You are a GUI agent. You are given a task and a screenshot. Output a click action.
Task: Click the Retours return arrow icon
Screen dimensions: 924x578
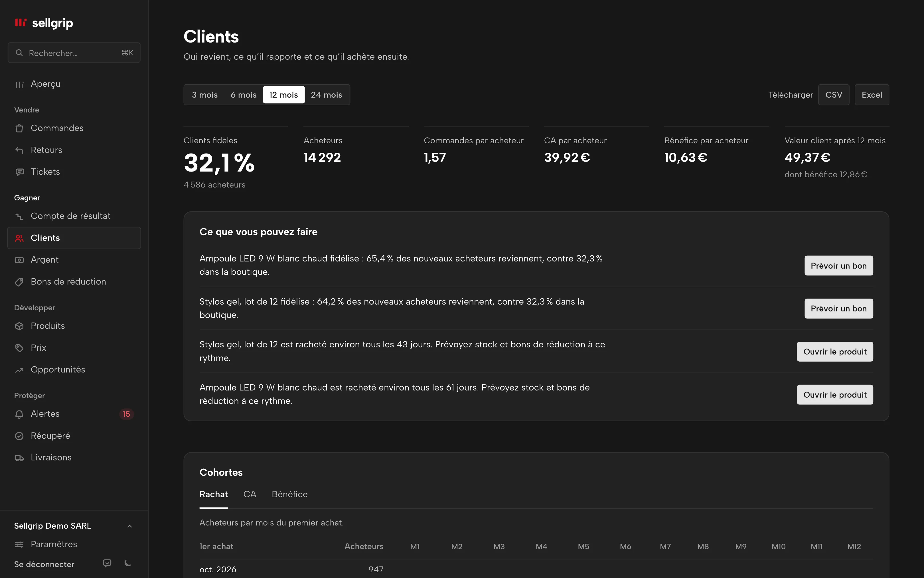[x=19, y=150]
